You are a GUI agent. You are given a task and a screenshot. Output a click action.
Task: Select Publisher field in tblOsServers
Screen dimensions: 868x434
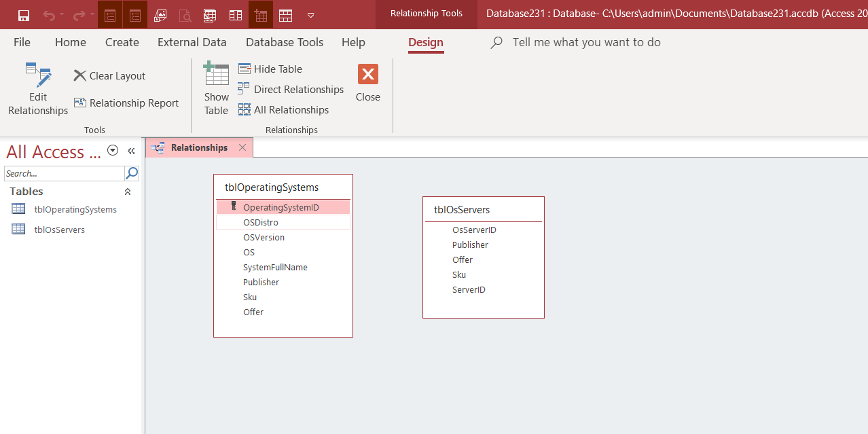(x=484, y=245)
